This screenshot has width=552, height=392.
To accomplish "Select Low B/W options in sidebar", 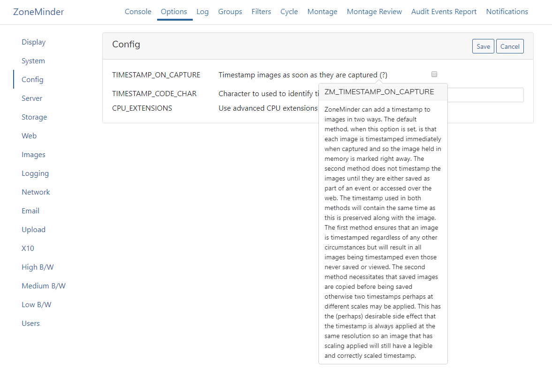I will (36, 305).
